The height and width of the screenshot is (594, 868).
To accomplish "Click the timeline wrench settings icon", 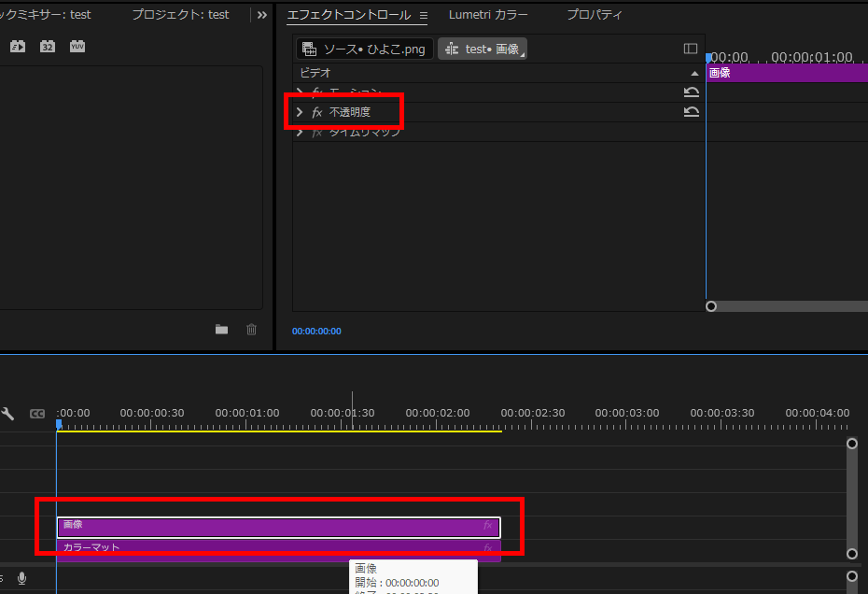I will click(x=8, y=414).
